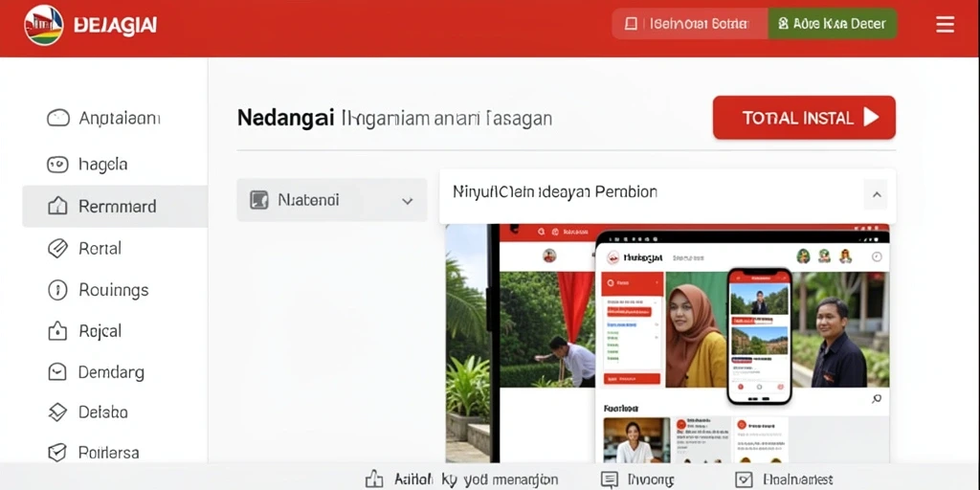Collapse the NiryuflCleih ideayan Pembion panel
980x490 pixels.
point(877,195)
